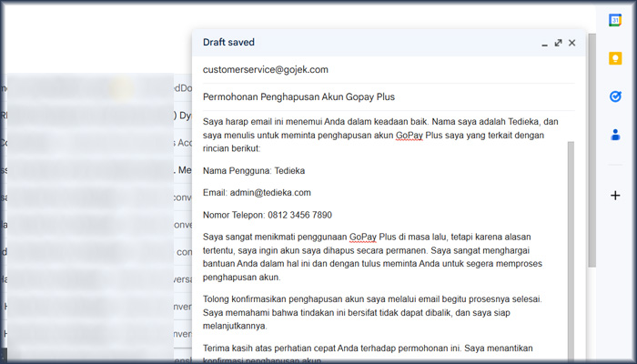The width and height of the screenshot is (637, 364).
Task: Open Google Contacts side panel icon
Action: click(x=615, y=135)
